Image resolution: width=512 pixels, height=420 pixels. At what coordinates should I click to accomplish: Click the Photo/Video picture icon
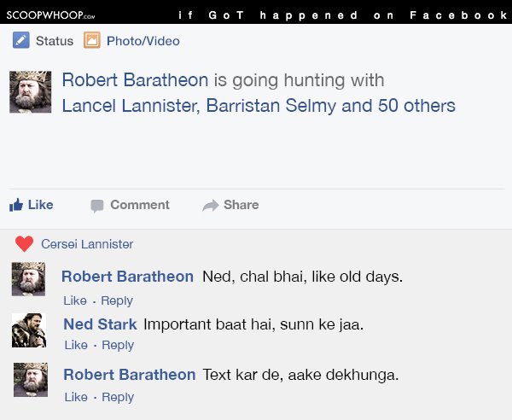[x=92, y=40]
